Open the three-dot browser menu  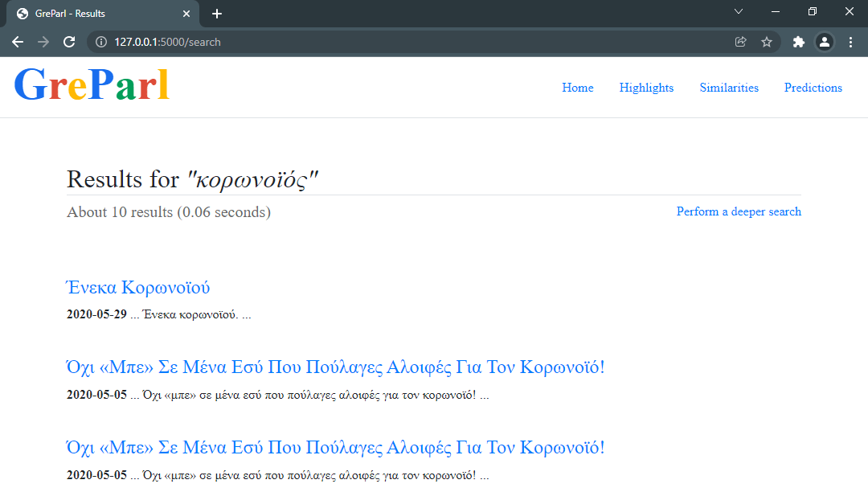[851, 42]
